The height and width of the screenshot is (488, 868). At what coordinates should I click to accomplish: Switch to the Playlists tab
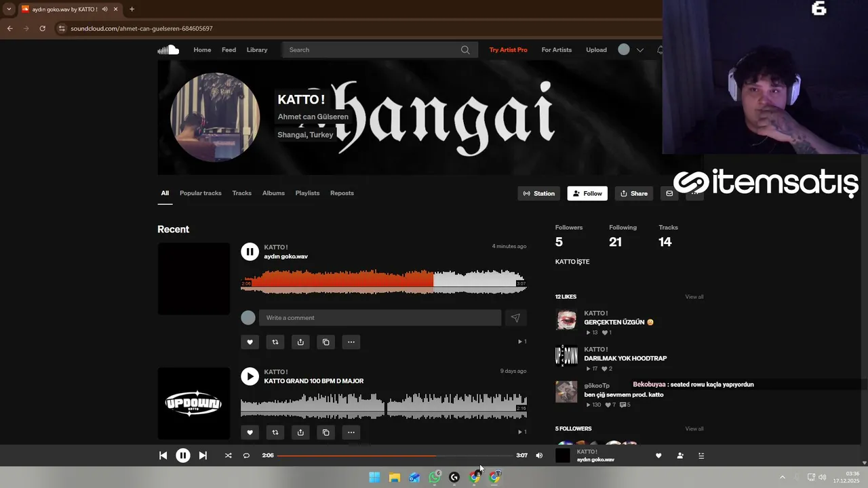307,193
